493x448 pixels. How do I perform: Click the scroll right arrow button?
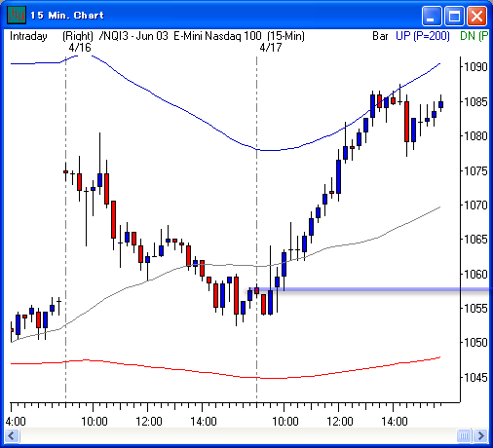[480, 435]
